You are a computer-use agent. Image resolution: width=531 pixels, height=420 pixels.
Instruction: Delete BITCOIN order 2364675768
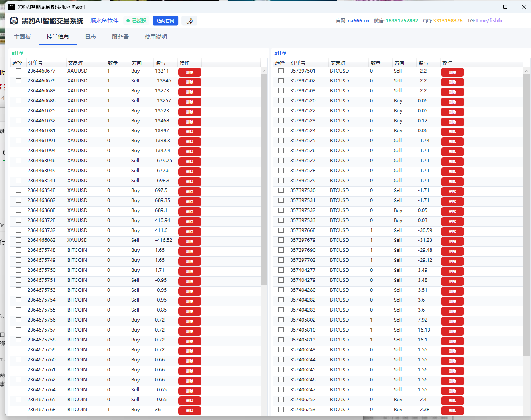pyautogui.click(x=190, y=411)
